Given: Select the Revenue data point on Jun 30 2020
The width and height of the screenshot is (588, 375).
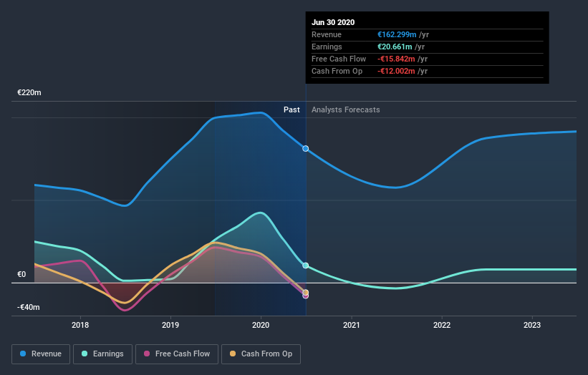Looking at the screenshot, I should coord(306,149).
